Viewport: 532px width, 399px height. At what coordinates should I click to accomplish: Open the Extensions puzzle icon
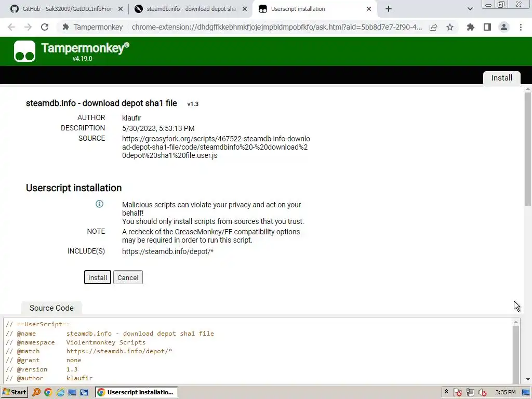(x=471, y=27)
